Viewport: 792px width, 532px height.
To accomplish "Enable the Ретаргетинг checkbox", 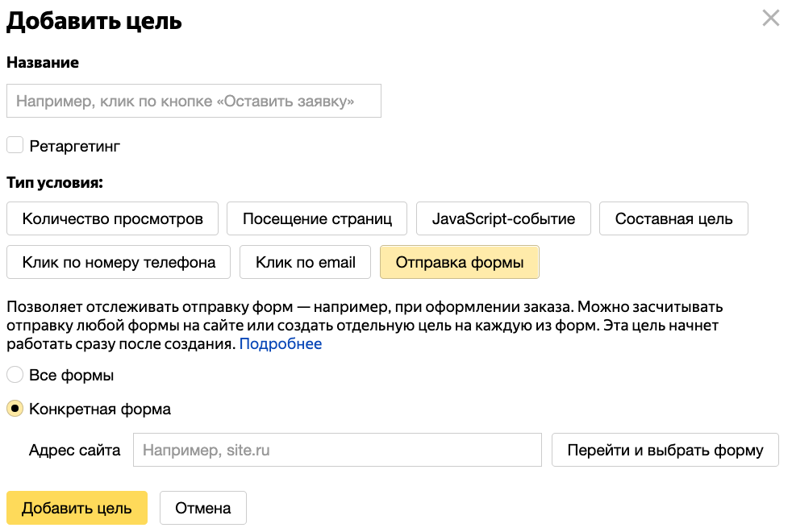I will click(x=15, y=145).
